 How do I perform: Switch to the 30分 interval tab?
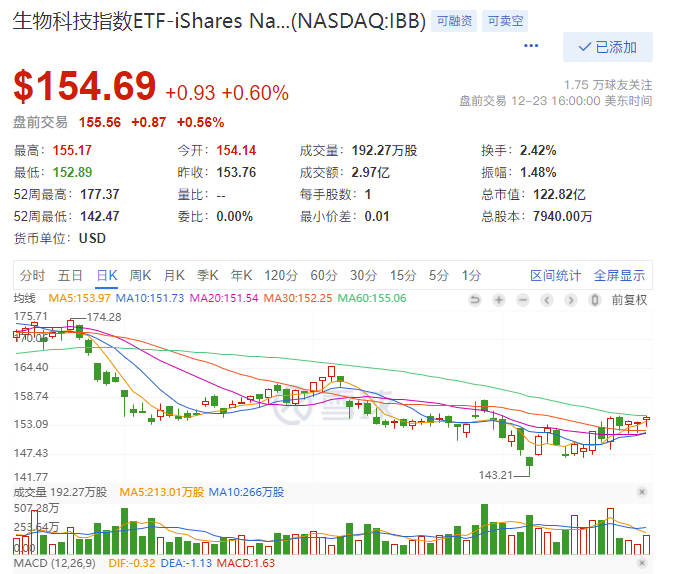[364, 275]
